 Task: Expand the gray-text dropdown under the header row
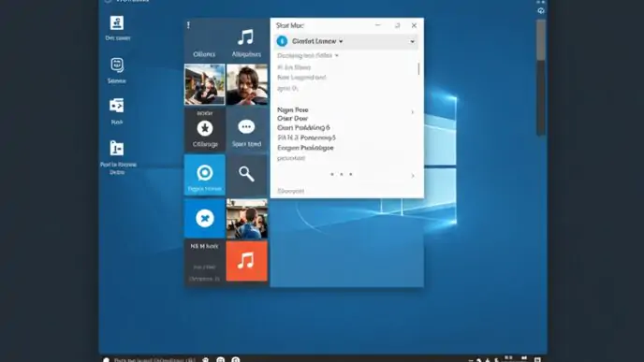click(x=308, y=55)
